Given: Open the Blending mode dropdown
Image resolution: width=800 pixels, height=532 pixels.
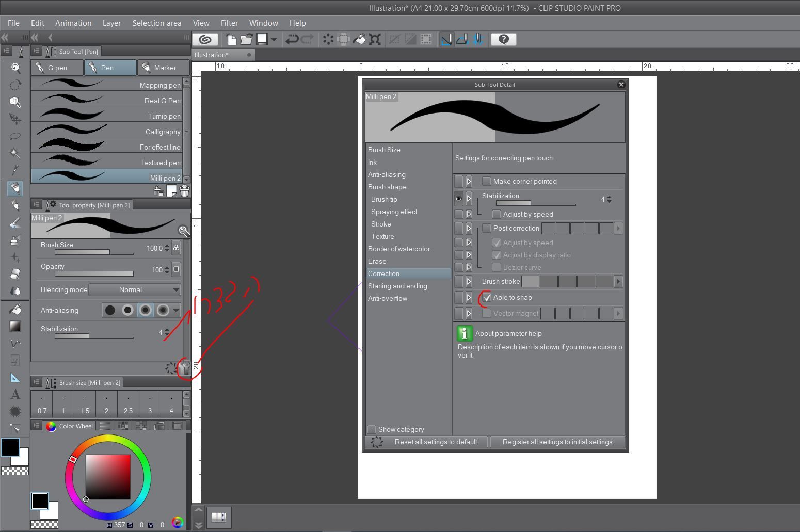Looking at the screenshot, I should [x=135, y=290].
